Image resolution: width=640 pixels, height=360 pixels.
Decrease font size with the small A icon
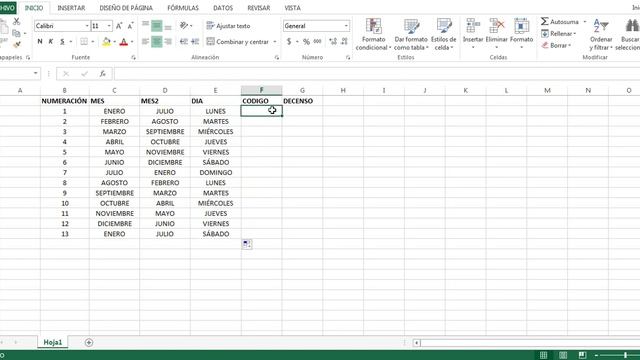pyautogui.click(x=130, y=26)
